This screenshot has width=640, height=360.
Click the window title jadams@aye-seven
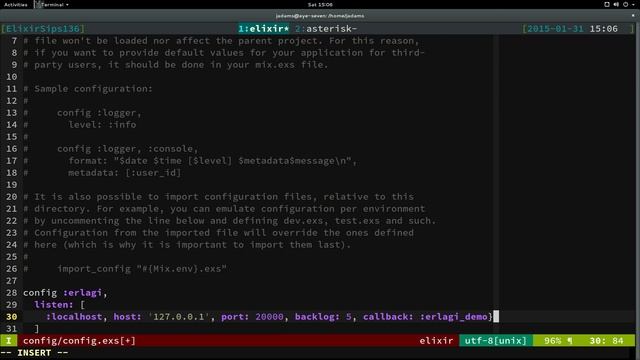320,16
